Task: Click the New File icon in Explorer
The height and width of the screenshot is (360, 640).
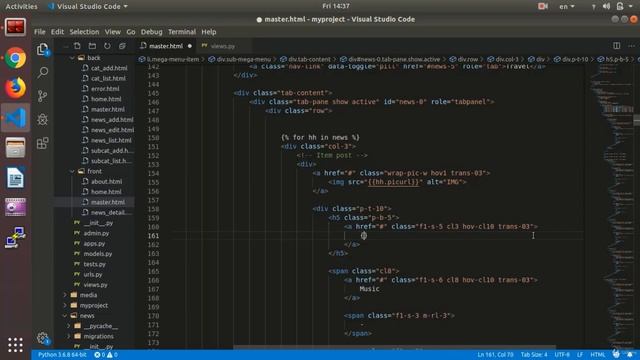Action: tap(77, 46)
